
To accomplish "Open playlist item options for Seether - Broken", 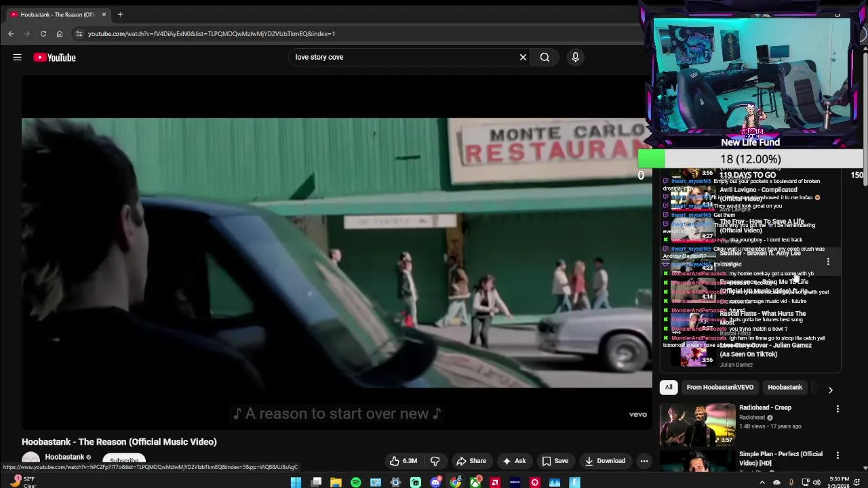I will [828, 262].
